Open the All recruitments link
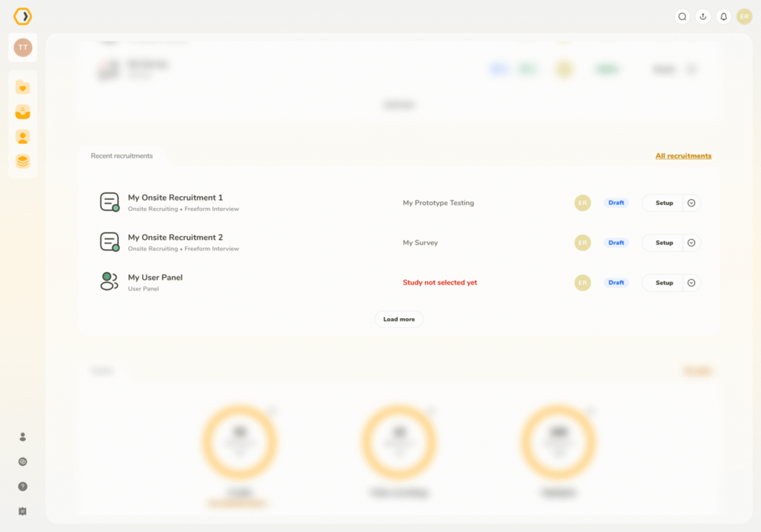Screen dimensions: 761x532 pyautogui.click(x=683, y=156)
